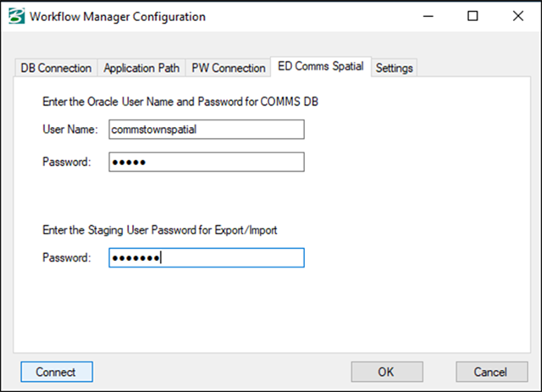Viewport: 542px width, 392px height.
Task: Confirm with the OK button
Action: pos(387,372)
